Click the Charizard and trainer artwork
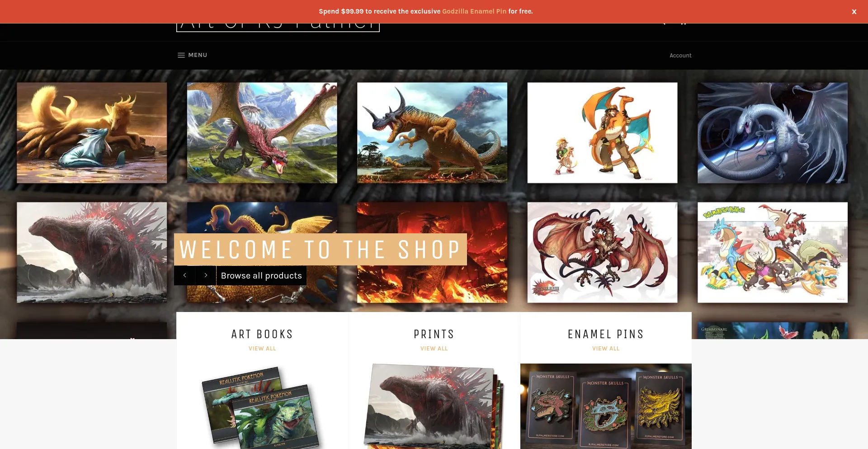The height and width of the screenshot is (449, 868). 602,132
